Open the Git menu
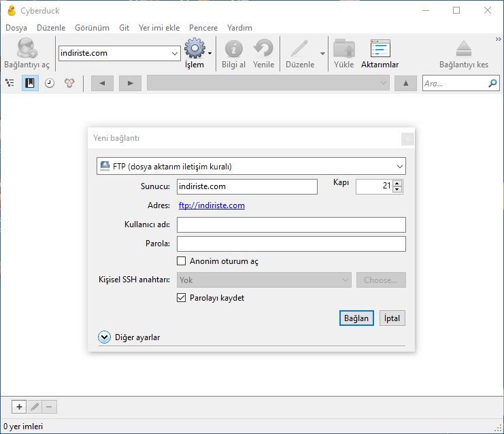 click(124, 28)
